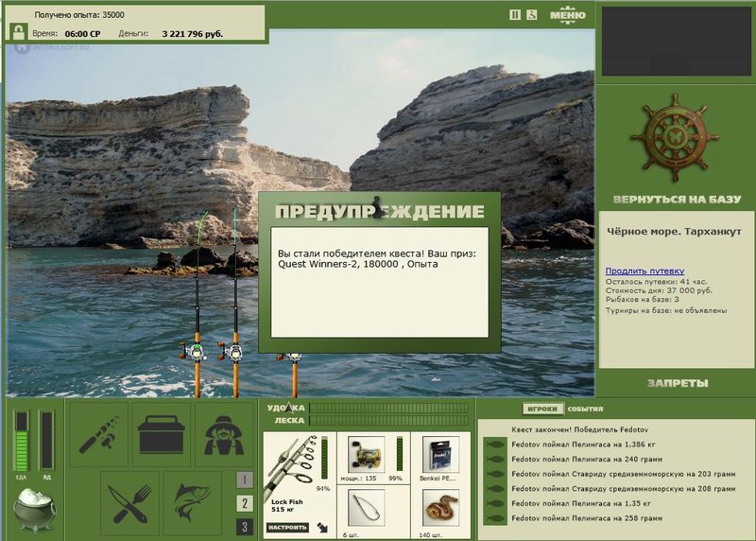Click the time value 06:00 СР

click(x=82, y=34)
